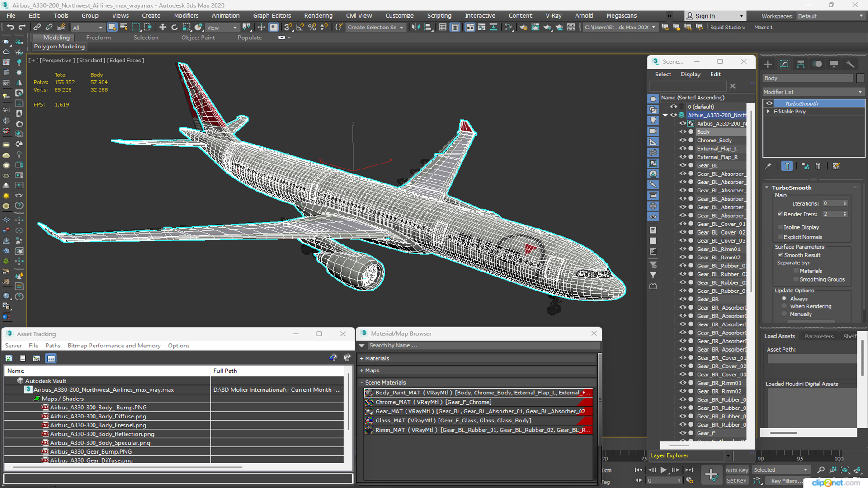Open Bitmap Performance and Memory menu
Image resolution: width=868 pixels, height=488 pixels.
(114, 346)
